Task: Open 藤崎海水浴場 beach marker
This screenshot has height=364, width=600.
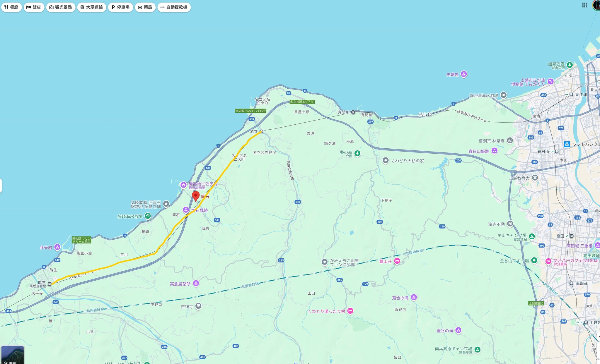Action: click(x=148, y=216)
